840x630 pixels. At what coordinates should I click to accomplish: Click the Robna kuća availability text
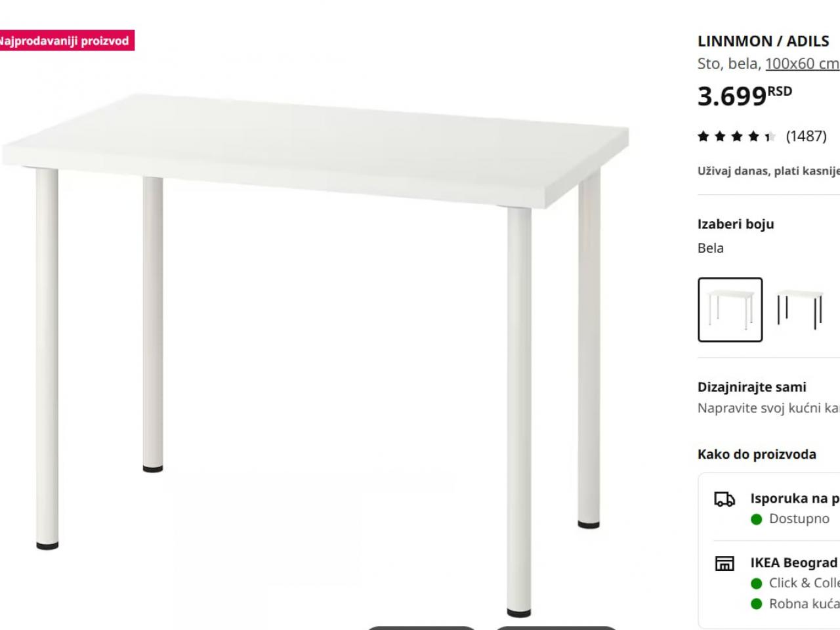(804, 604)
